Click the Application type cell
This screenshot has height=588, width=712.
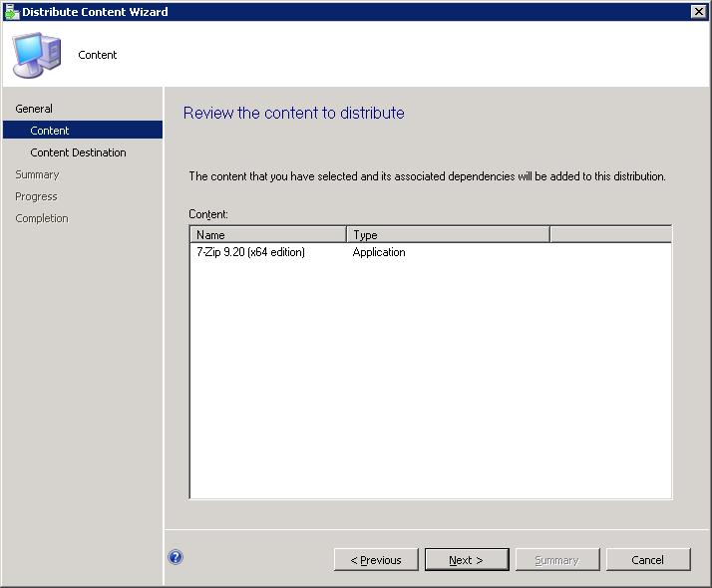point(379,253)
